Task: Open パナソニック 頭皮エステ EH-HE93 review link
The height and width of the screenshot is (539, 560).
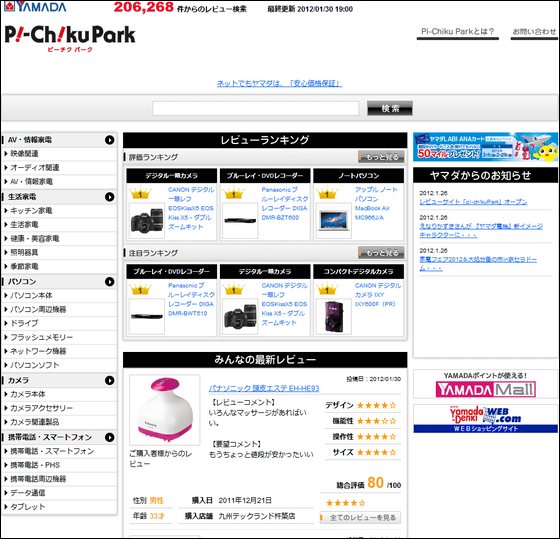Action: 264,388
